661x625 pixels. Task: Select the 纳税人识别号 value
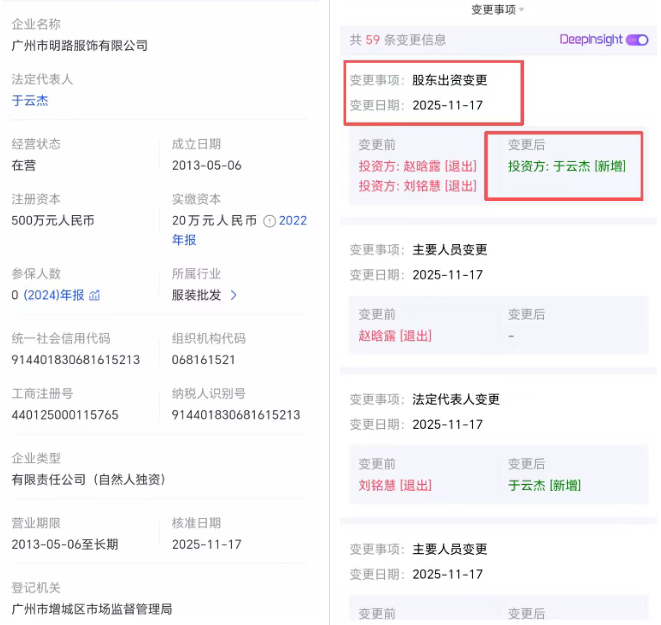click(236, 415)
